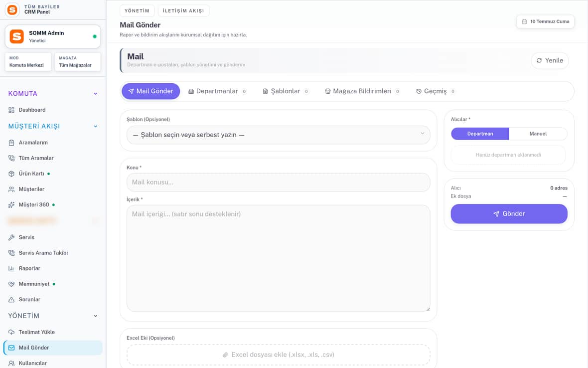This screenshot has height=368, width=588.
Task: Collapse the YÖNETİM sidebar section
Action: coord(96,316)
